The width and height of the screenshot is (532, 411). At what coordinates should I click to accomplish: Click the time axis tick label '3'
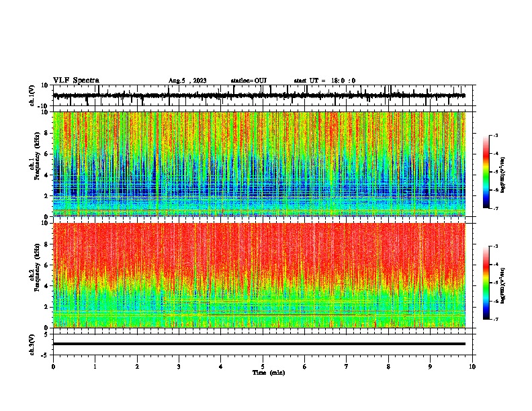(x=179, y=367)
